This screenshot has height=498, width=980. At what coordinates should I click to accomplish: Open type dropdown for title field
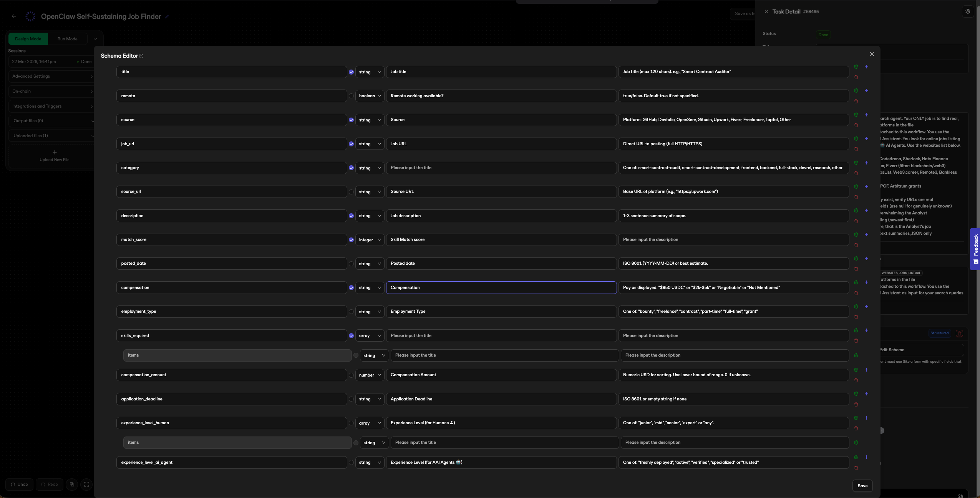[x=370, y=72]
